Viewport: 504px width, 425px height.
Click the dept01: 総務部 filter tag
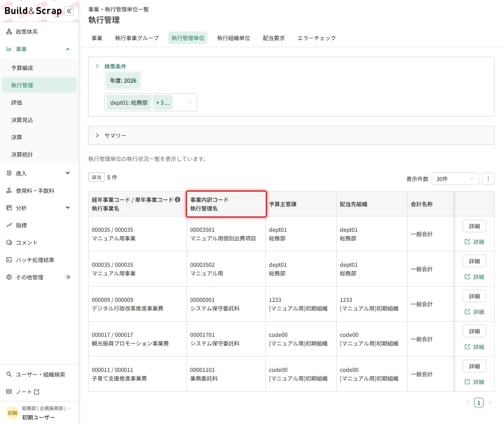coord(129,103)
